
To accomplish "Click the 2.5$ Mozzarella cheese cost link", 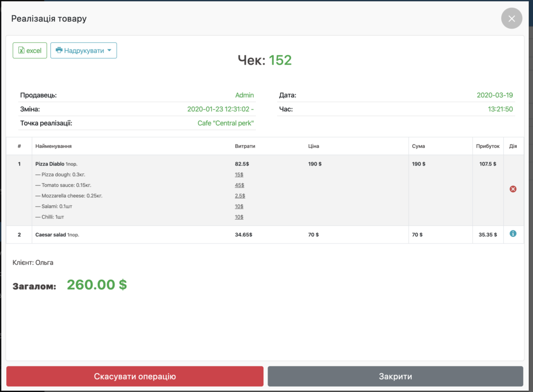I will click(x=239, y=196).
